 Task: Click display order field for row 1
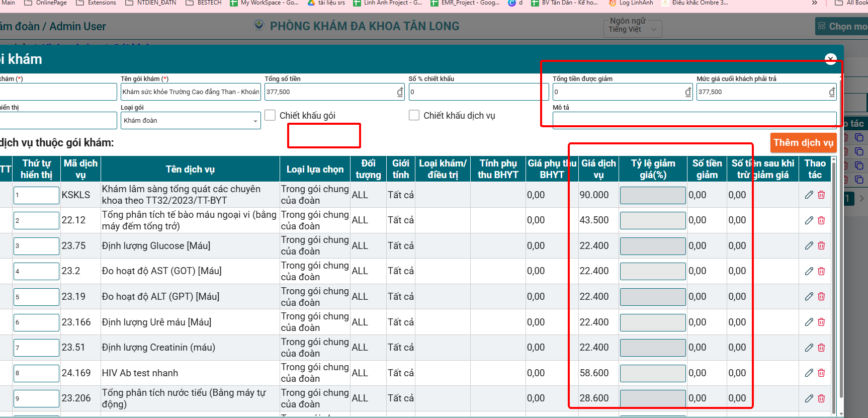pyautogui.click(x=36, y=195)
